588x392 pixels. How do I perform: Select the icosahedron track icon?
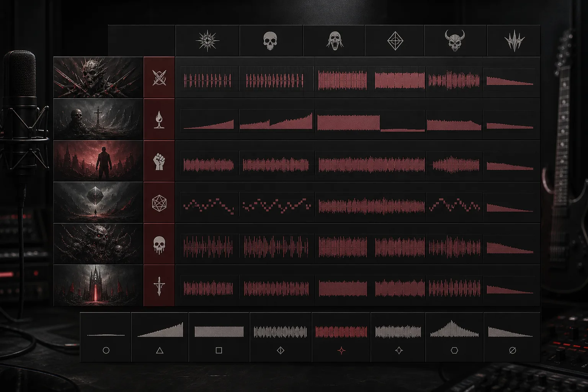(159, 203)
